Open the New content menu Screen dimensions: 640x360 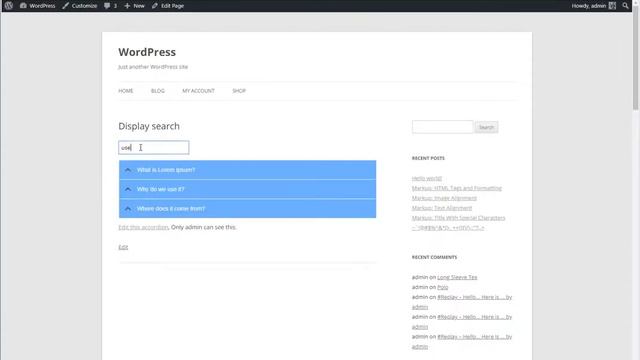click(x=134, y=6)
